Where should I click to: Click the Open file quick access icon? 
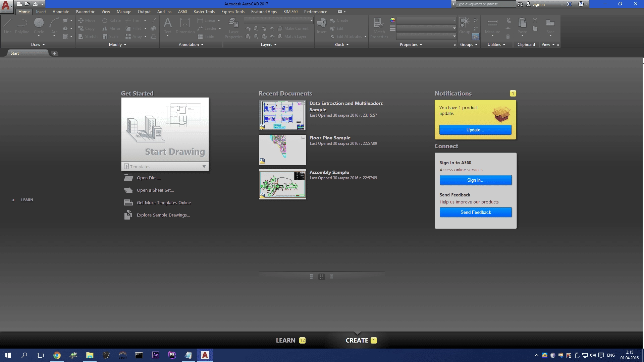tap(27, 4)
